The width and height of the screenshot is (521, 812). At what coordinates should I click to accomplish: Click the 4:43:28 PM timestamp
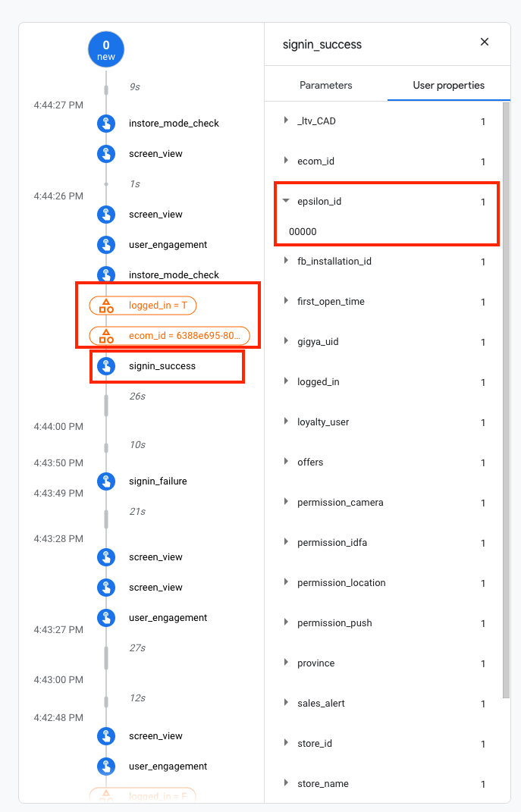(58, 538)
